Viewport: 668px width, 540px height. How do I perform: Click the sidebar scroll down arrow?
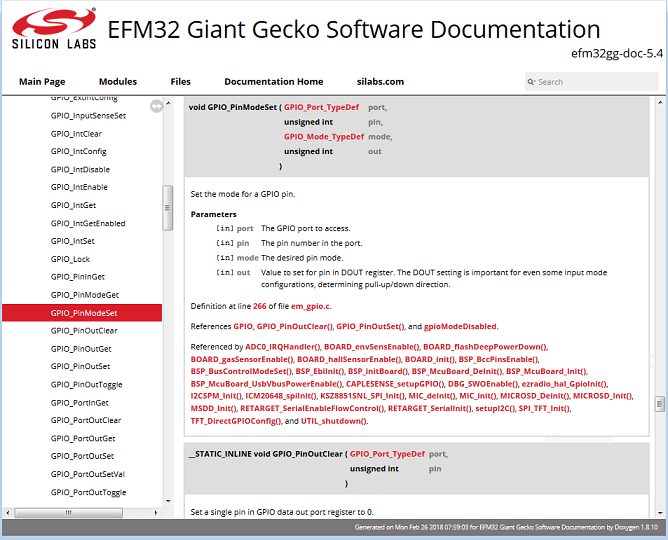[168, 501]
